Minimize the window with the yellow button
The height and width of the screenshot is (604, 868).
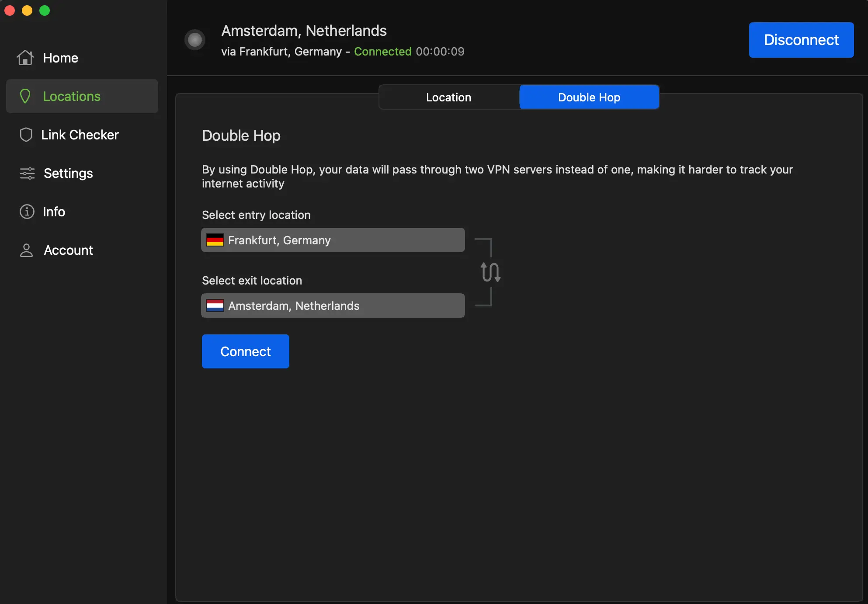(27, 10)
